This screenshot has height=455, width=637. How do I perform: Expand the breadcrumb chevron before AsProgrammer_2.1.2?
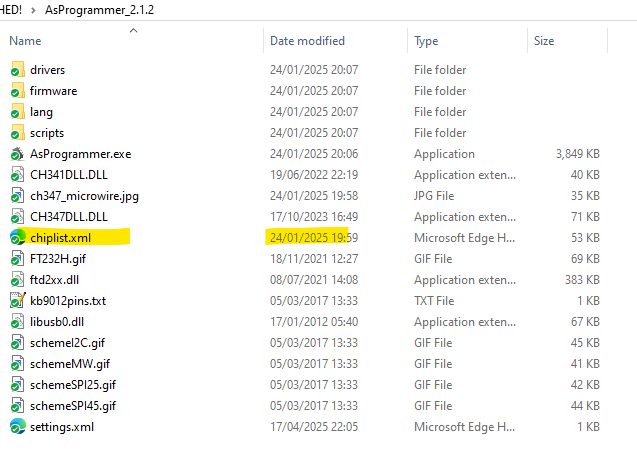33,10
